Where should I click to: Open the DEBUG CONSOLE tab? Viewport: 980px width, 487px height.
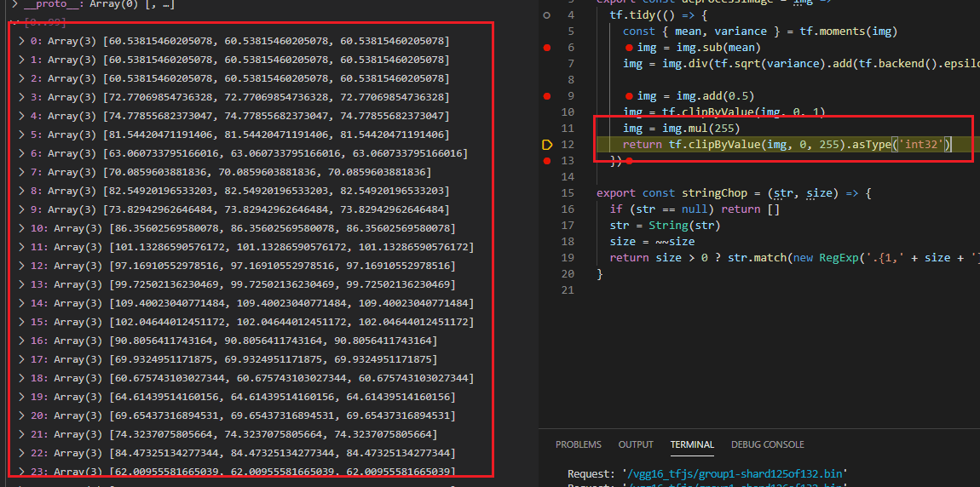768,444
